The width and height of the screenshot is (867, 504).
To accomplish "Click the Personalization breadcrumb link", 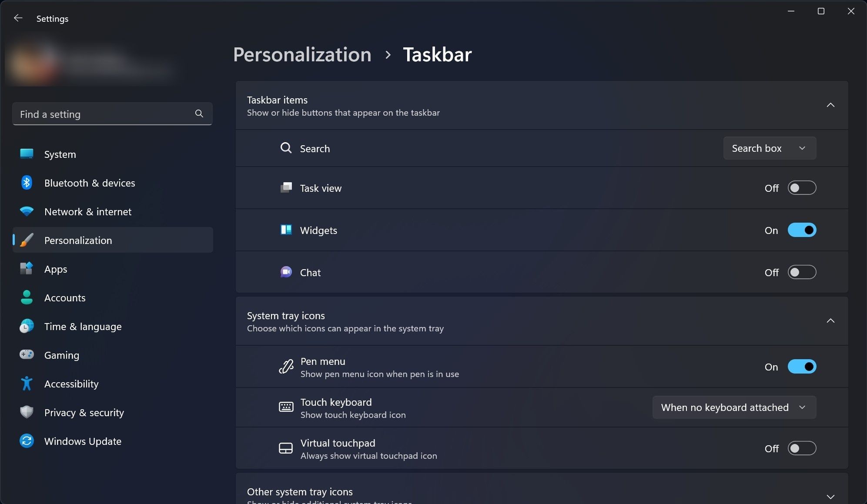I will [x=302, y=55].
